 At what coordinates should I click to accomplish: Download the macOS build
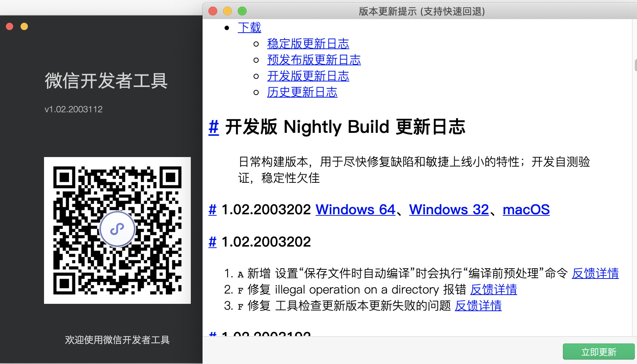(526, 210)
